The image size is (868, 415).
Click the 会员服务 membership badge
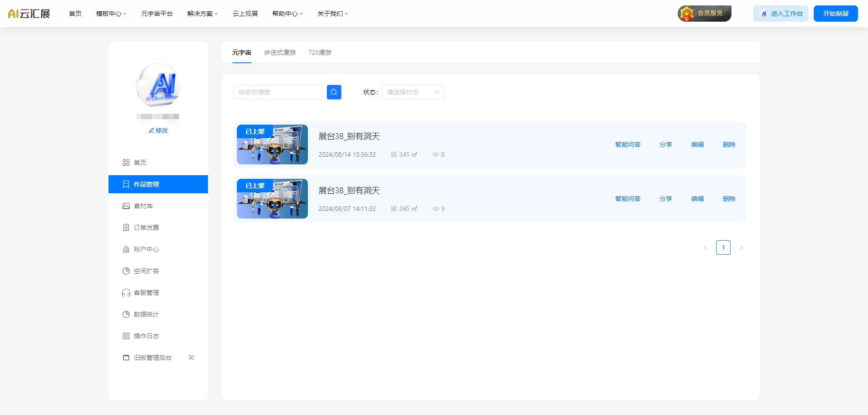click(704, 14)
